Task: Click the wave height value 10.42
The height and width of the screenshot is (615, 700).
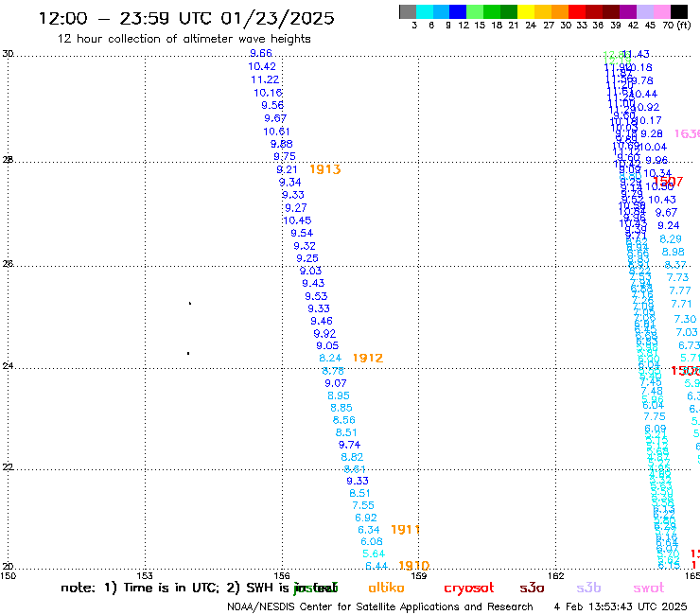Action: pos(262,66)
